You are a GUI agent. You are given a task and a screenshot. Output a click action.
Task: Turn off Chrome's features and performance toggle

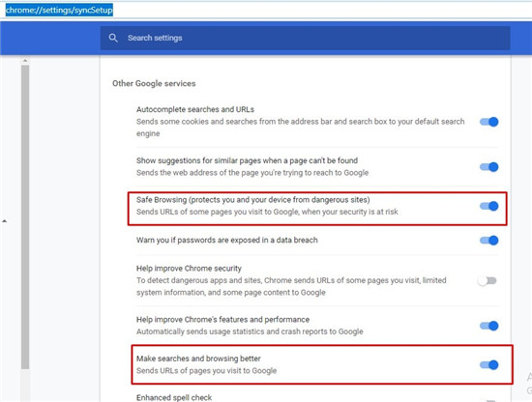coord(488,326)
